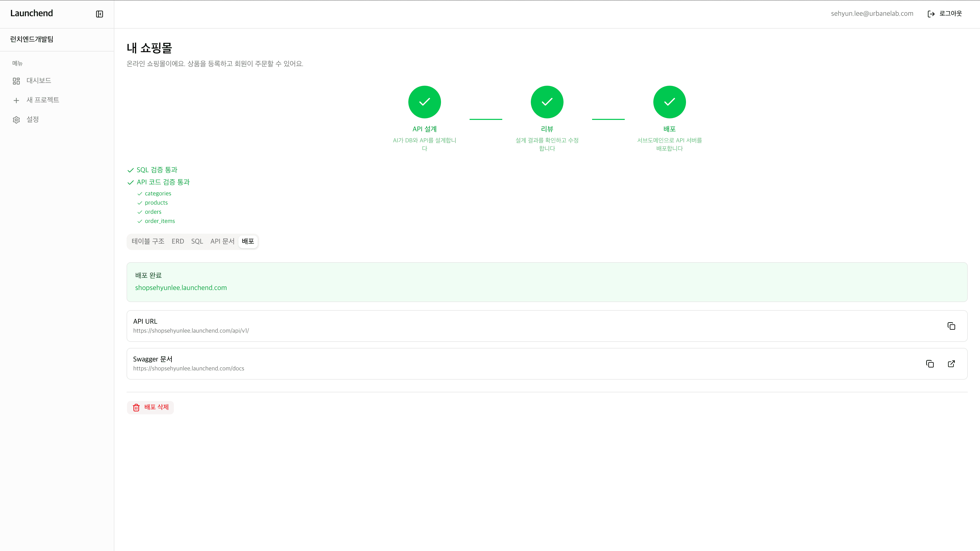Click the dashboard grid icon

pyautogui.click(x=16, y=81)
